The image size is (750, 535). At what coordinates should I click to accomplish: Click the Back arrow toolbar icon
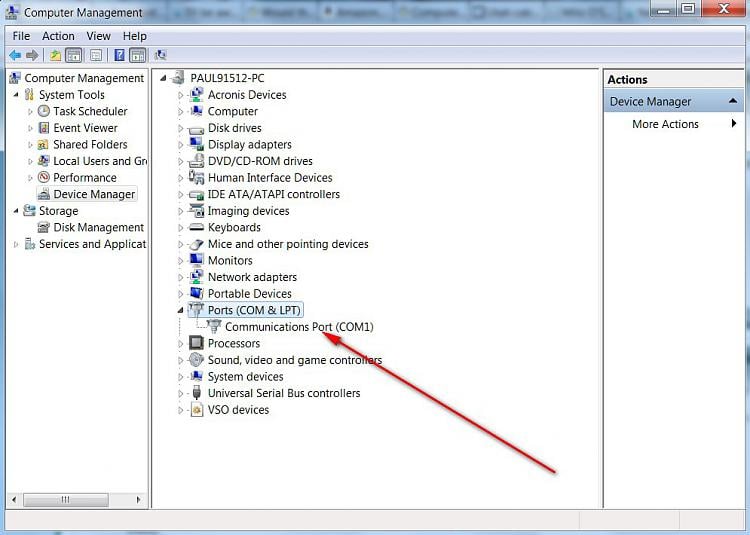(x=15, y=55)
